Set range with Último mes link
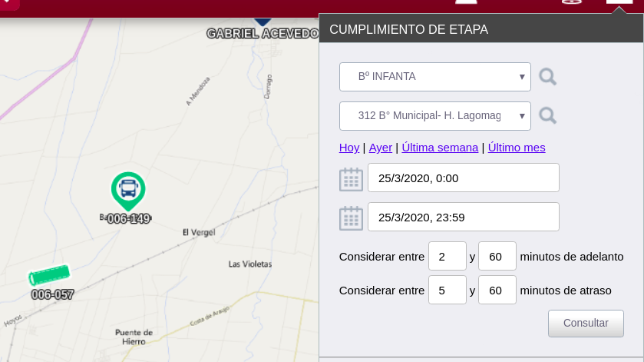Screen dimensions: 644x362 coord(517,148)
